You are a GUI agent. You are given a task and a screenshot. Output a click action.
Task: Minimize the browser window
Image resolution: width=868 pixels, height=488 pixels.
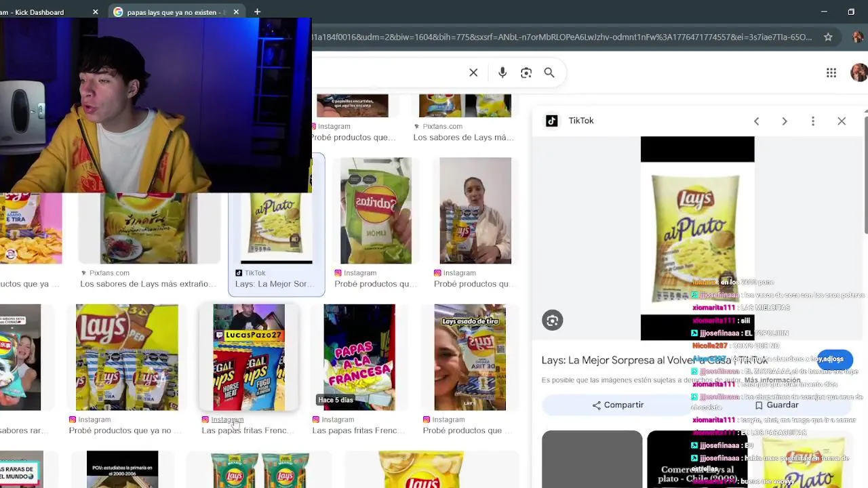point(824,12)
